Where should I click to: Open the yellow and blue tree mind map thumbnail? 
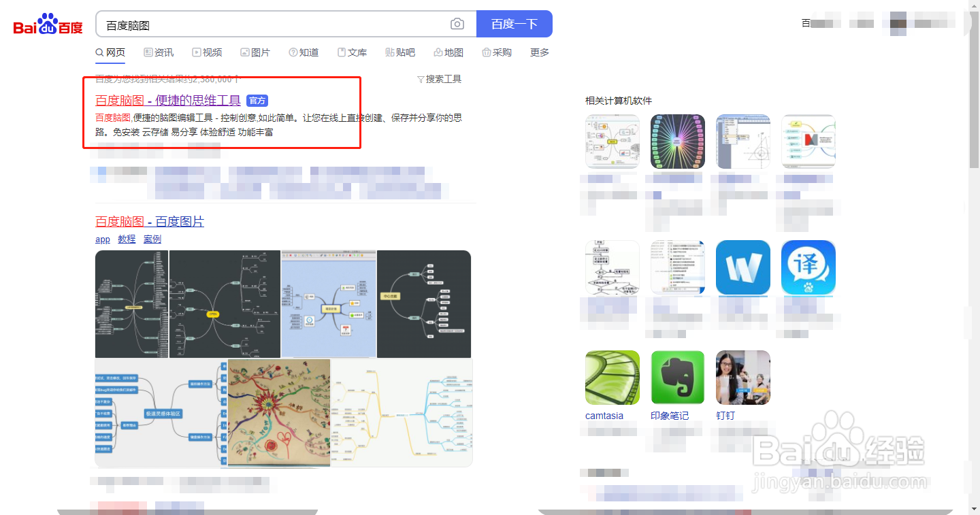402,413
